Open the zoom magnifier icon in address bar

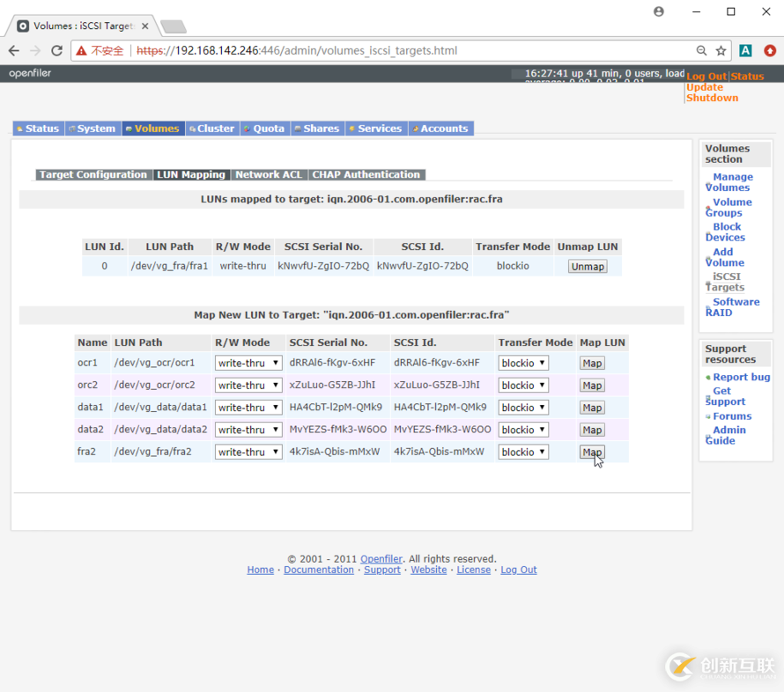pos(701,51)
